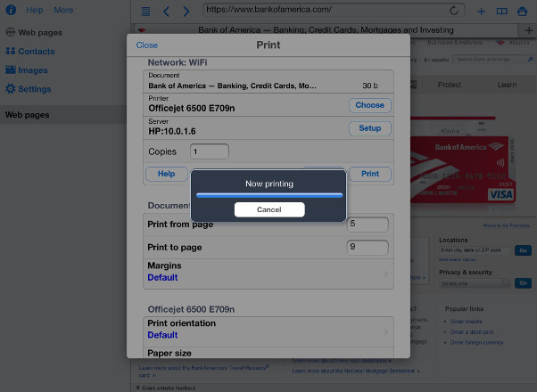The image size is (537, 392).
Task: Click the HP:10.0.1.6 server address
Action: point(172,131)
